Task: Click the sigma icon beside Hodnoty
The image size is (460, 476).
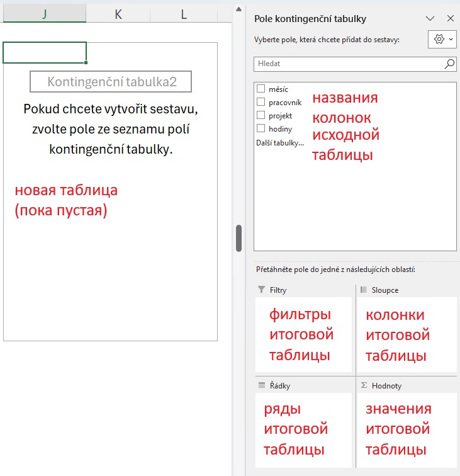Action: [x=364, y=385]
